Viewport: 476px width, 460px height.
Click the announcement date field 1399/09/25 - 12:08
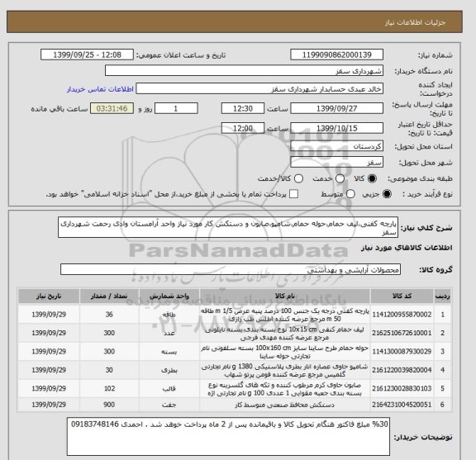pyautogui.click(x=87, y=55)
